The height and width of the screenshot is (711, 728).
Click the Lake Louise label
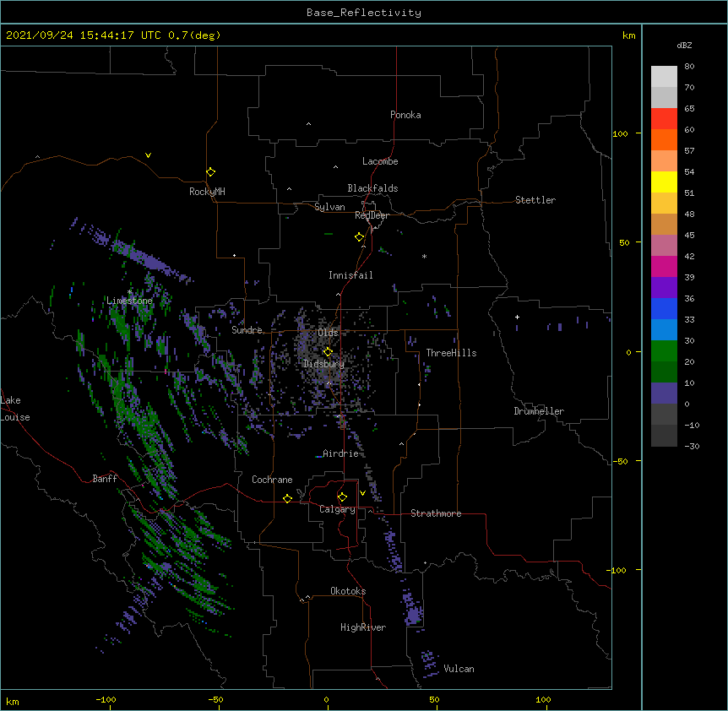pos(15,409)
